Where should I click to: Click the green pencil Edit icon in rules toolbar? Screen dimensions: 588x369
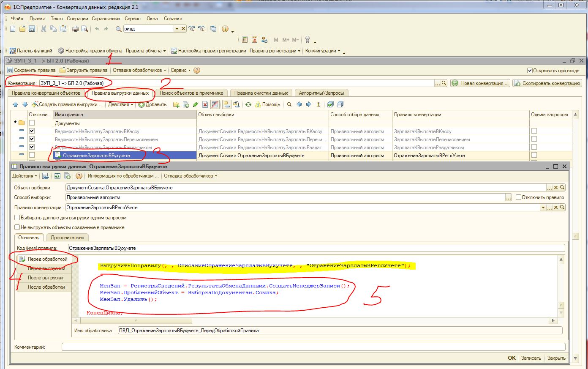coord(195,104)
